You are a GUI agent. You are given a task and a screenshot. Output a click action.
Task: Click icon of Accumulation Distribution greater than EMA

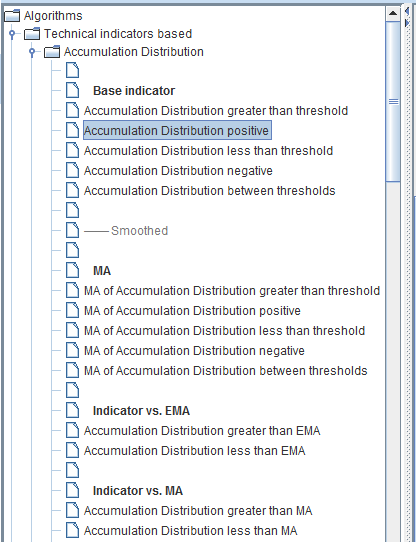click(x=72, y=431)
